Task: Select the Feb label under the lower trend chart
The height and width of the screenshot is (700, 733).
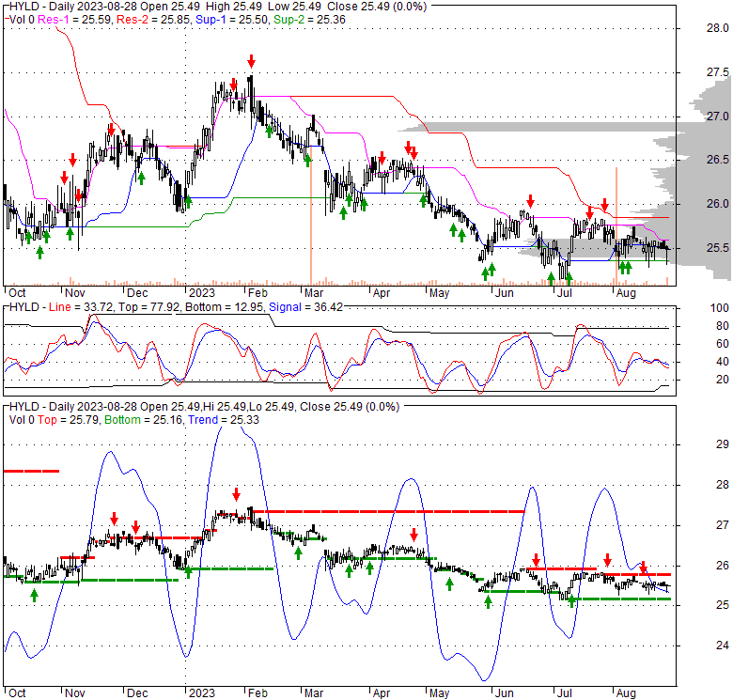Action: tap(257, 692)
